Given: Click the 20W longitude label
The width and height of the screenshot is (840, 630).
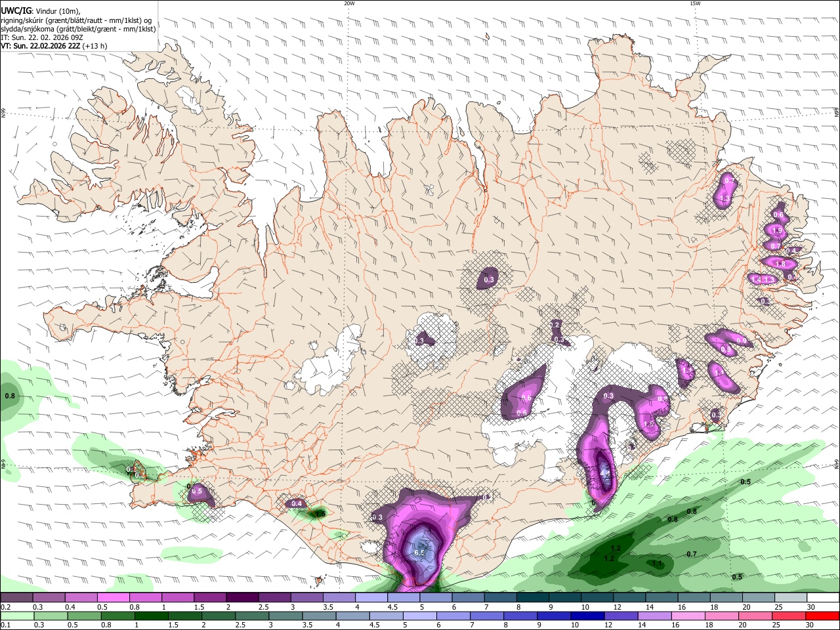Looking at the screenshot, I should pos(349,3).
